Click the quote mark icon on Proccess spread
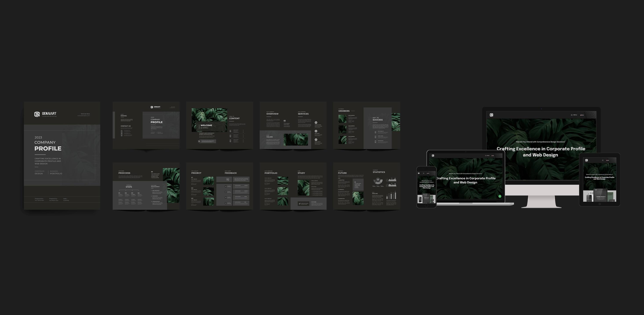The width and height of the screenshot is (644, 315). coord(152,172)
